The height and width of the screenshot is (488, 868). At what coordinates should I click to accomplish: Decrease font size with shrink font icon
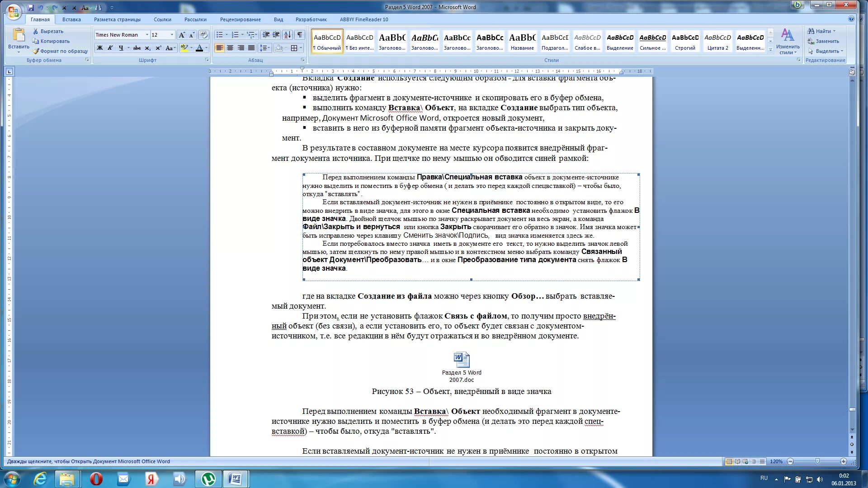point(192,35)
